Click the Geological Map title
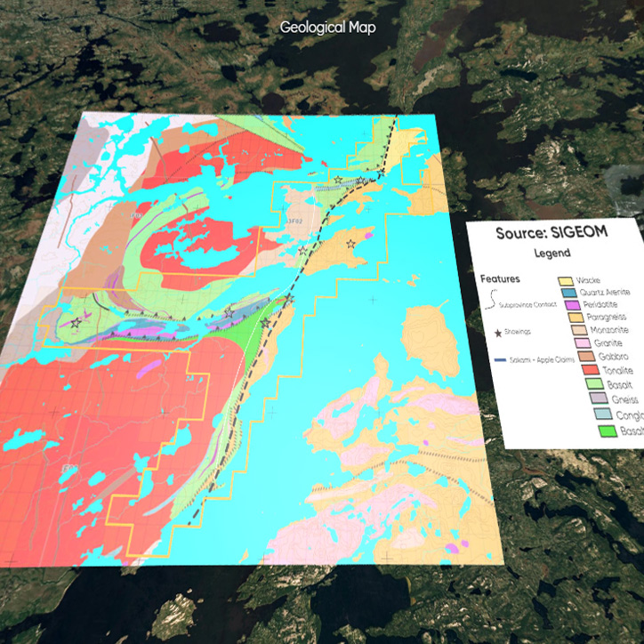The height and width of the screenshot is (644, 644). point(327,28)
